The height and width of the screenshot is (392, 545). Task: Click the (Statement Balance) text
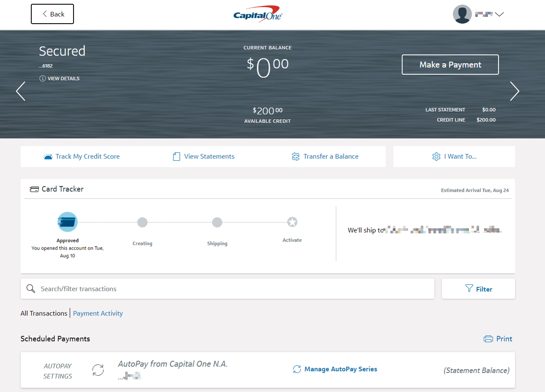pyautogui.click(x=477, y=370)
